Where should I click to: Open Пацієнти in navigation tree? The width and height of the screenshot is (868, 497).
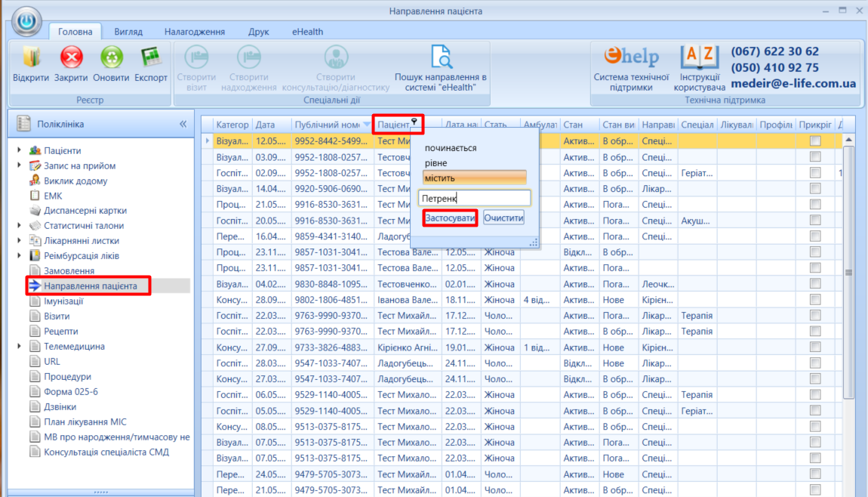point(62,151)
